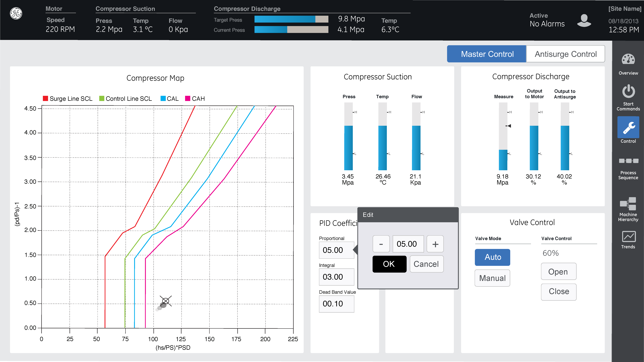Click the Current Press progress bar

pos(291,29)
